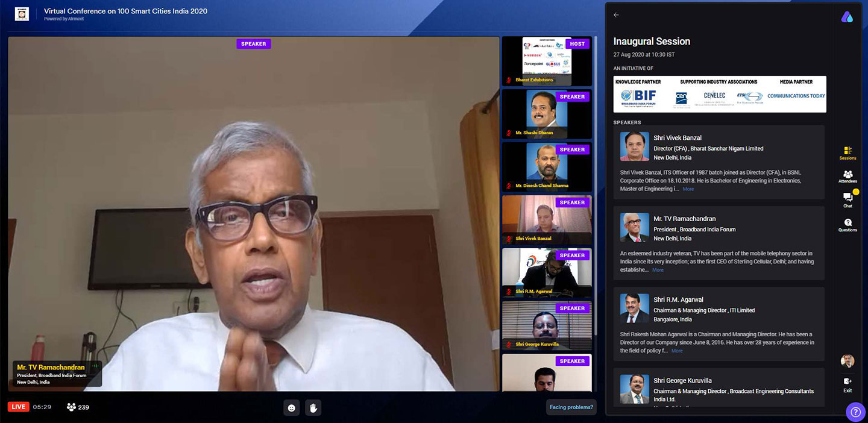Click the conference title in the header
The height and width of the screenshot is (423, 868).
pyautogui.click(x=125, y=11)
